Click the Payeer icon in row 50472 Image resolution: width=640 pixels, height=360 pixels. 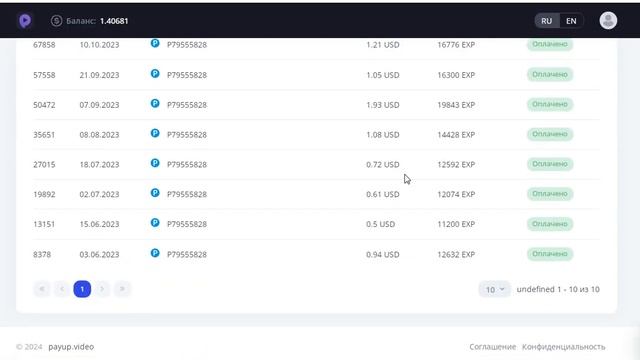point(155,103)
